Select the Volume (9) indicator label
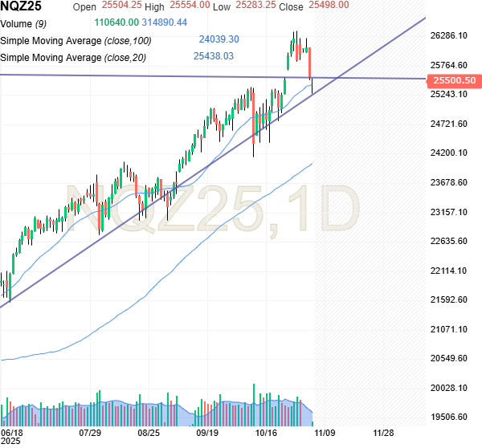 point(23,23)
